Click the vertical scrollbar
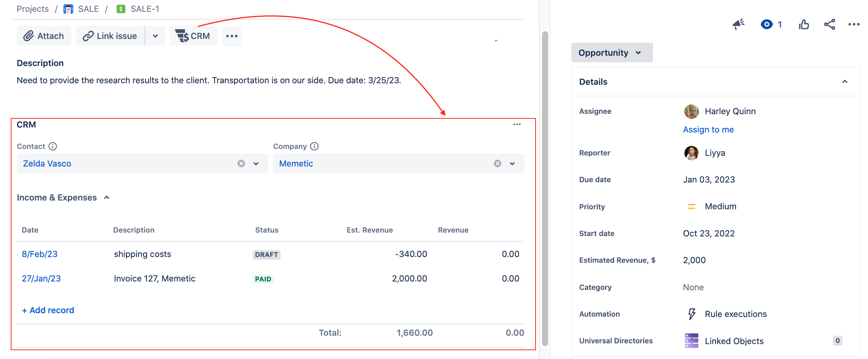 [545, 187]
